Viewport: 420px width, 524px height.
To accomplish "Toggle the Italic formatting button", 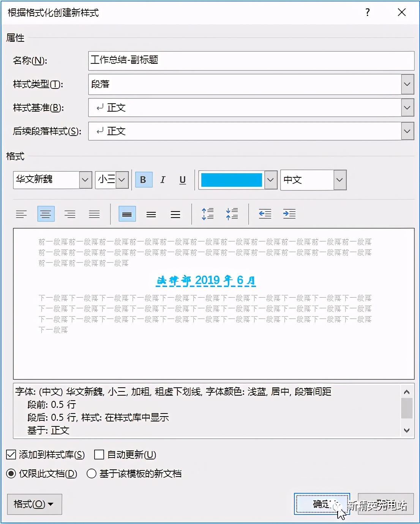I will pos(163,180).
